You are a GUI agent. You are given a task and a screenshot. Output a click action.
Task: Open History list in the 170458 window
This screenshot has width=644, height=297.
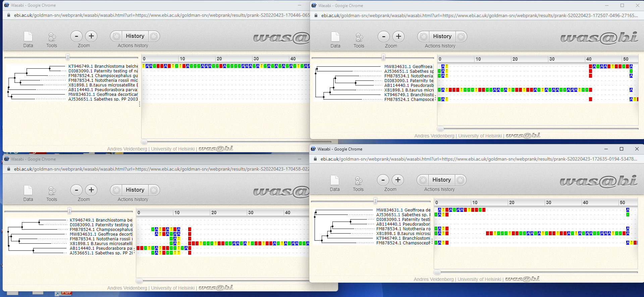(x=135, y=190)
